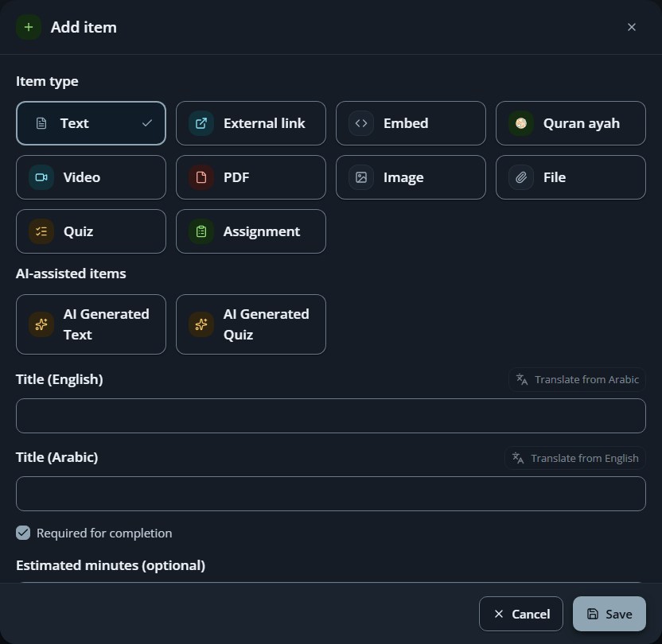
Task: Click the AI-assisted items heading
Action: click(71, 274)
